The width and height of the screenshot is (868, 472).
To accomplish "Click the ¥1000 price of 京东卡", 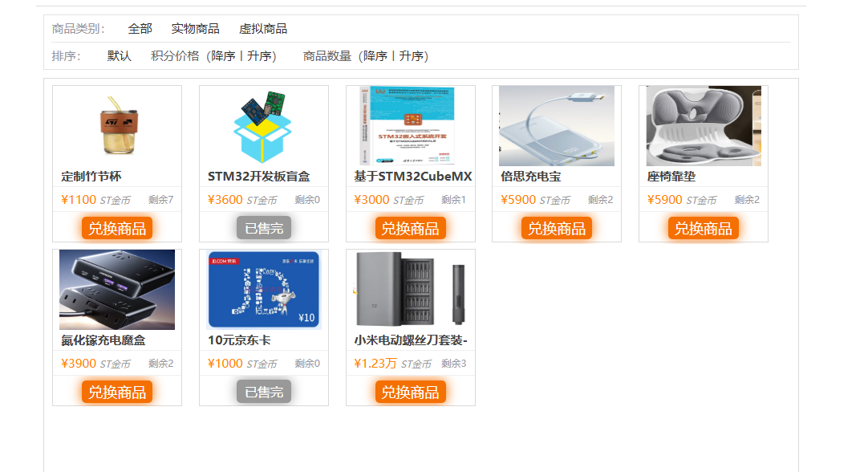I will pos(225,364).
